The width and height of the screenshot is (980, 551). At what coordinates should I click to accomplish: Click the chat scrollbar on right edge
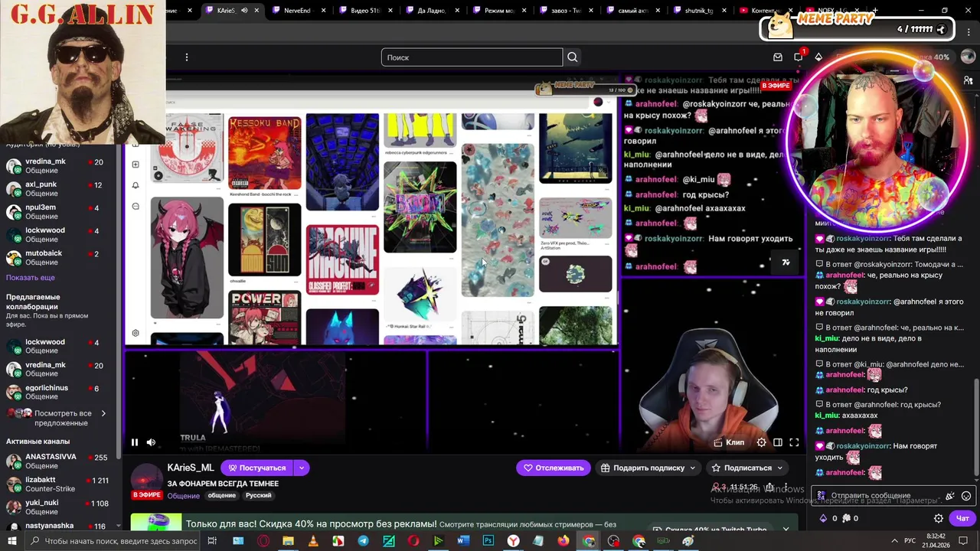[975, 429]
